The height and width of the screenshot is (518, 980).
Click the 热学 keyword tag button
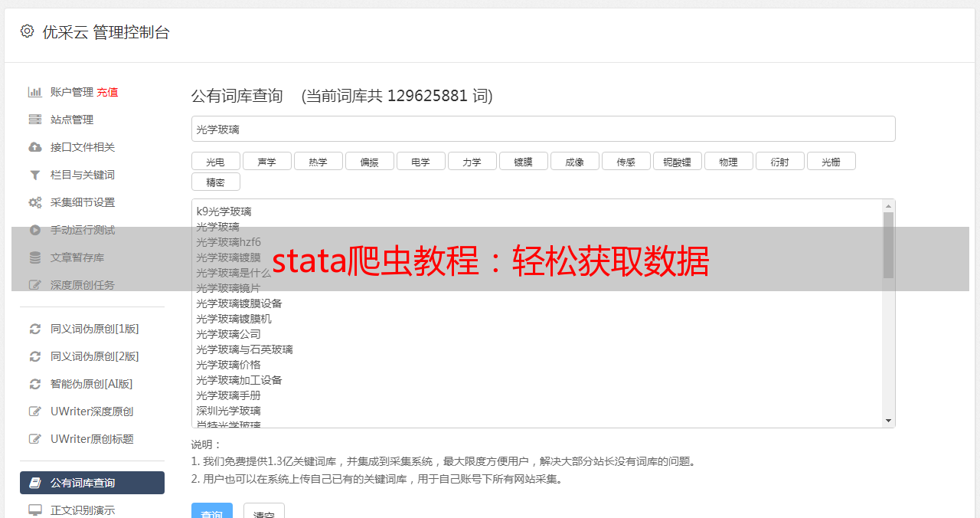tap(318, 161)
